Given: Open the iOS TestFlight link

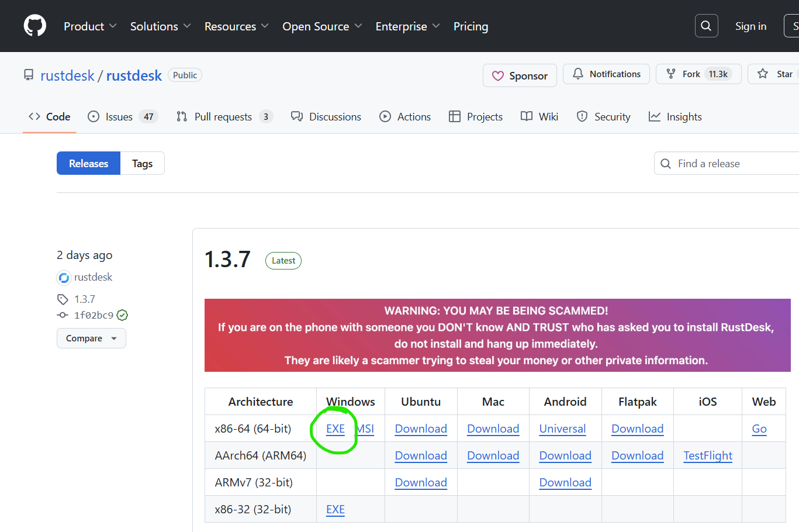Looking at the screenshot, I should point(708,455).
